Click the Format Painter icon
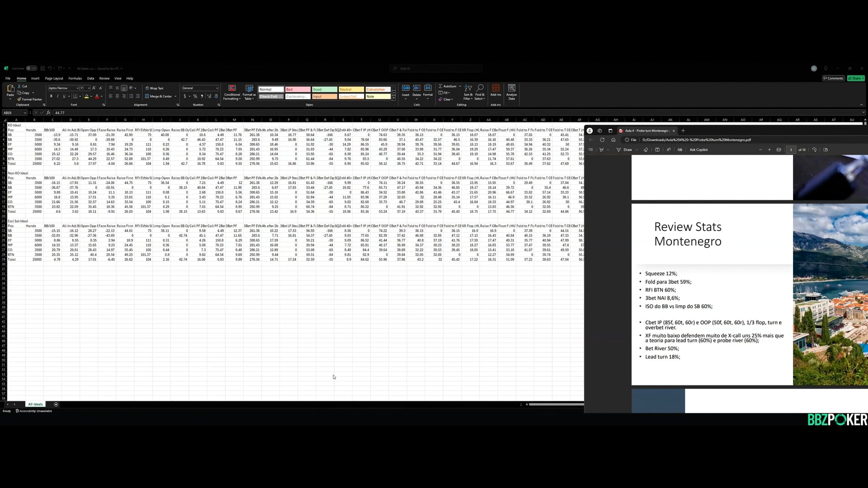 pyautogui.click(x=19, y=99)
